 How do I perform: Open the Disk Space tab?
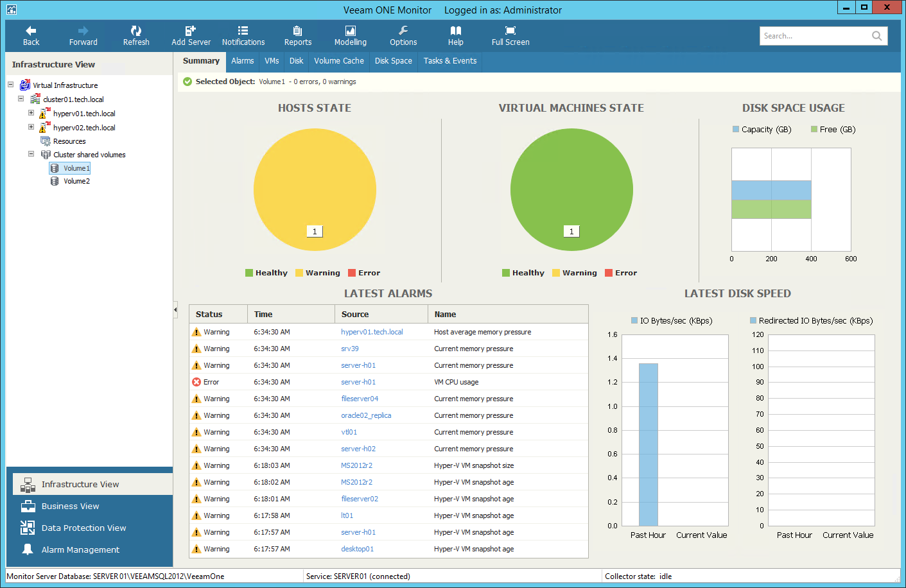point(394,61)
